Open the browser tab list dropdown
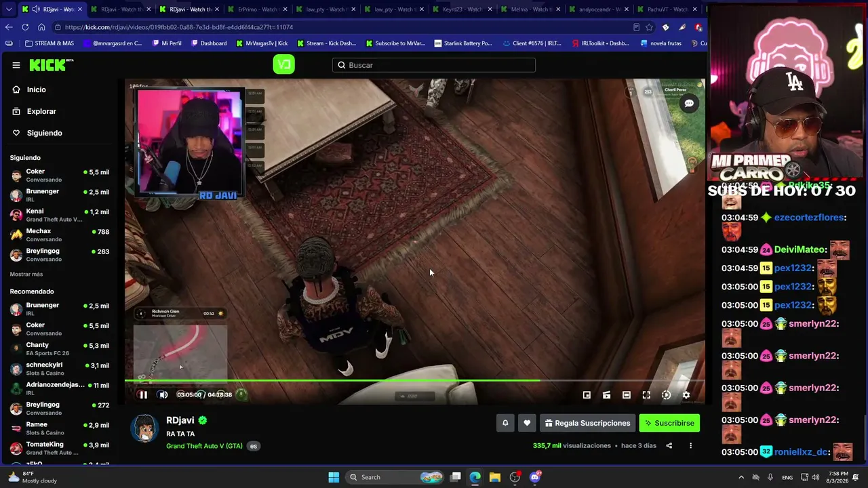Screen dimensions: 868x488 point(9,9)
